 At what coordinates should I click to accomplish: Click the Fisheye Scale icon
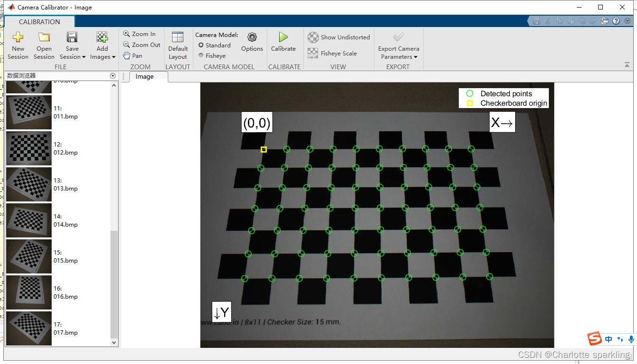click(x=313, y=53)
